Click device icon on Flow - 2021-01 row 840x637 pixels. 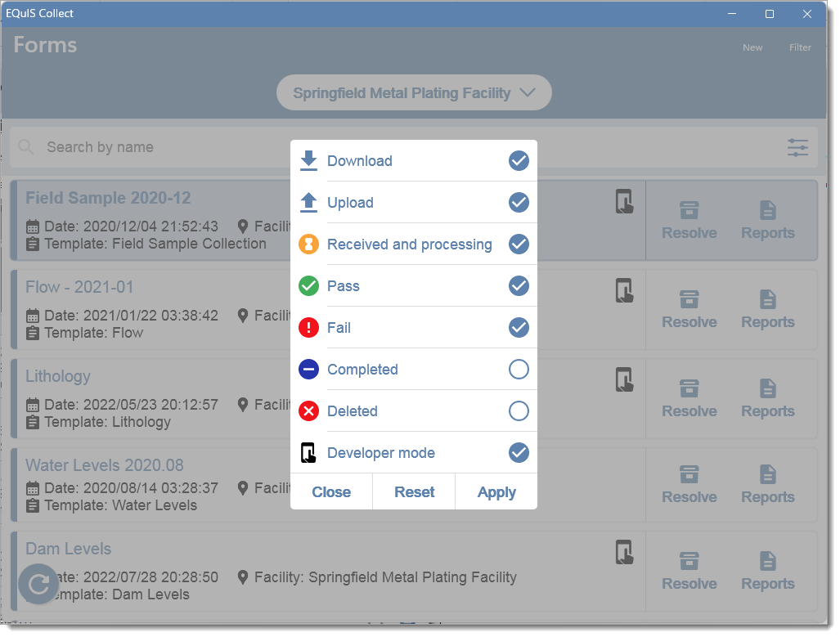(x=625, y=291)
